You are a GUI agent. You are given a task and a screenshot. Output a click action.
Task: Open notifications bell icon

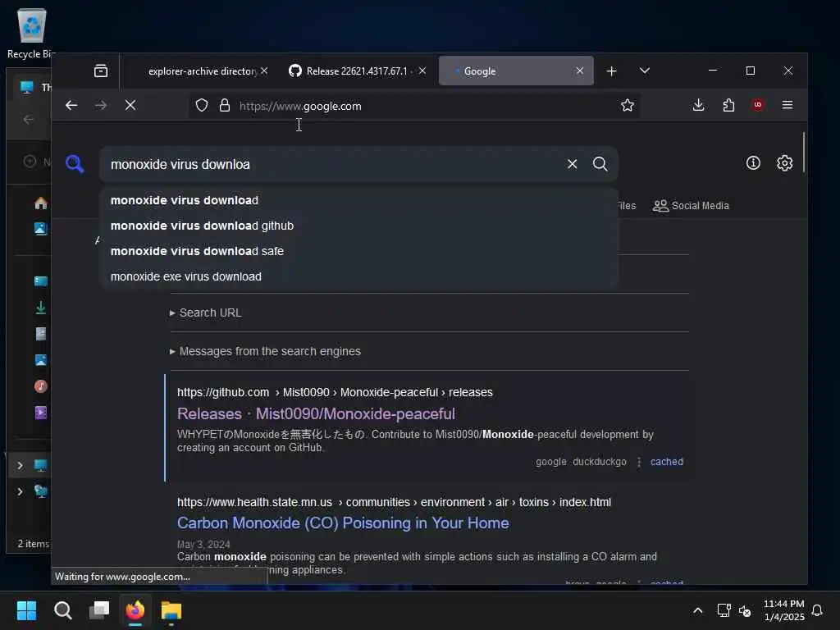pos(817,610)
